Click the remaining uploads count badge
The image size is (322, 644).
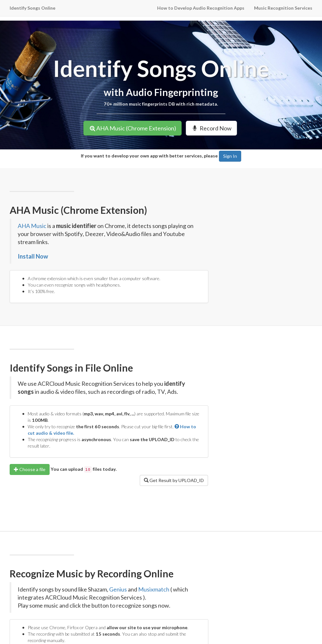click(x=88, y=469)
